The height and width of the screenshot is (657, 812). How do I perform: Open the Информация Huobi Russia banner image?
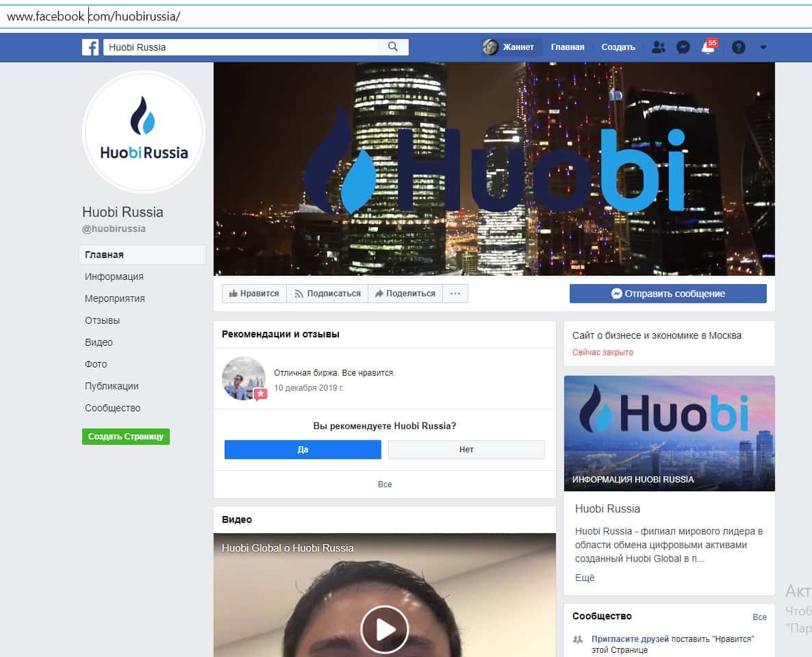pyautogui.click(x=669, y=433)
